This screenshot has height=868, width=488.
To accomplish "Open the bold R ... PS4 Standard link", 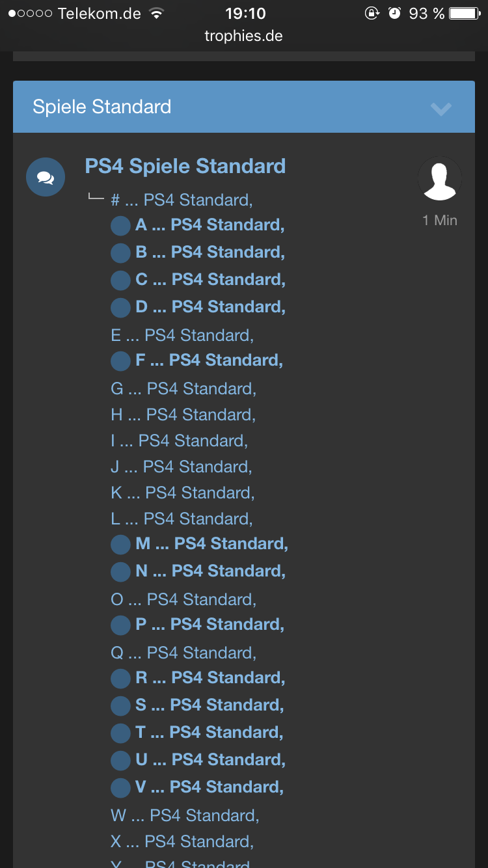I will point(210,677).
